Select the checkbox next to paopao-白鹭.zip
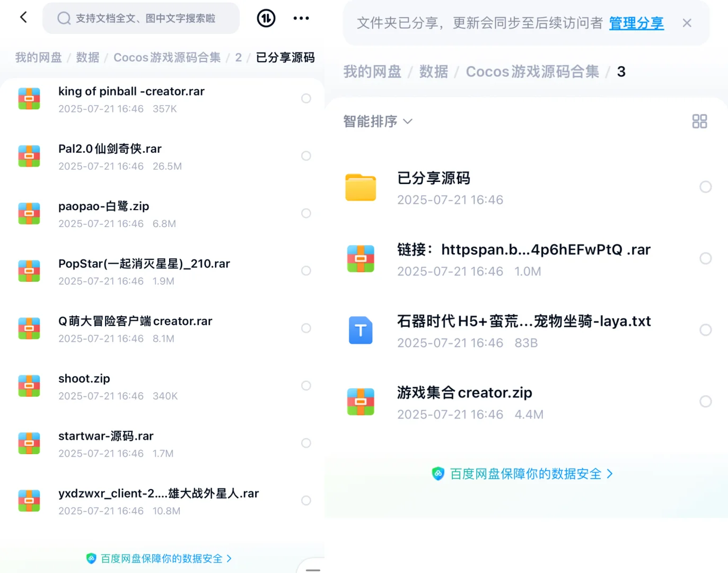This screenshot has height=573, width=728. [306, 213]
